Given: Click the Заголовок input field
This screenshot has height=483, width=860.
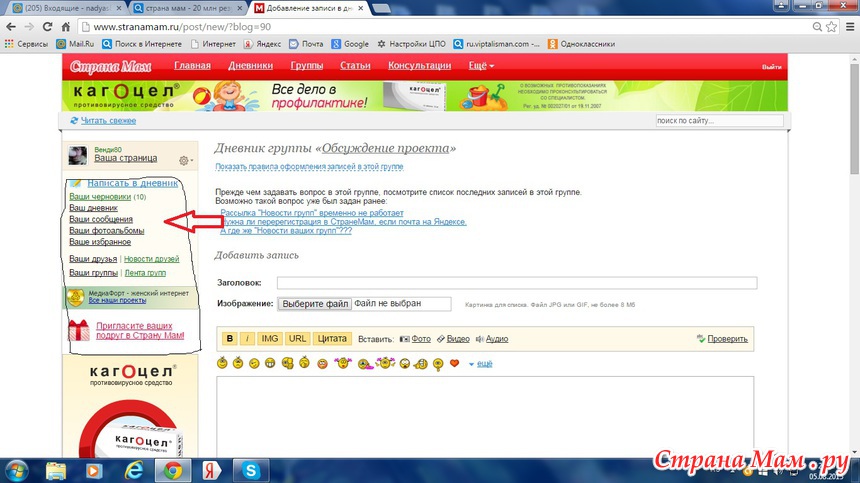Looking at the screenshot, I should coord(517,283).
